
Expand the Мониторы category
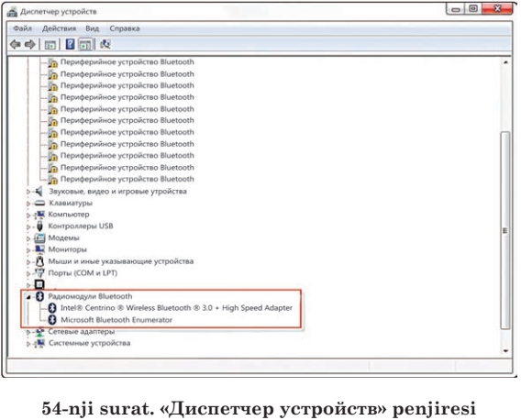coord(28,249)
